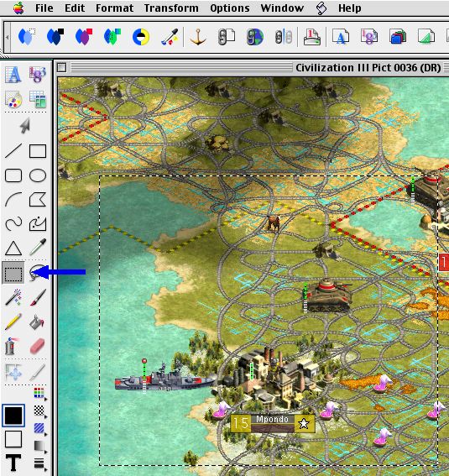
Task: Open the Window menu
Action: click(x=282, y=8)
